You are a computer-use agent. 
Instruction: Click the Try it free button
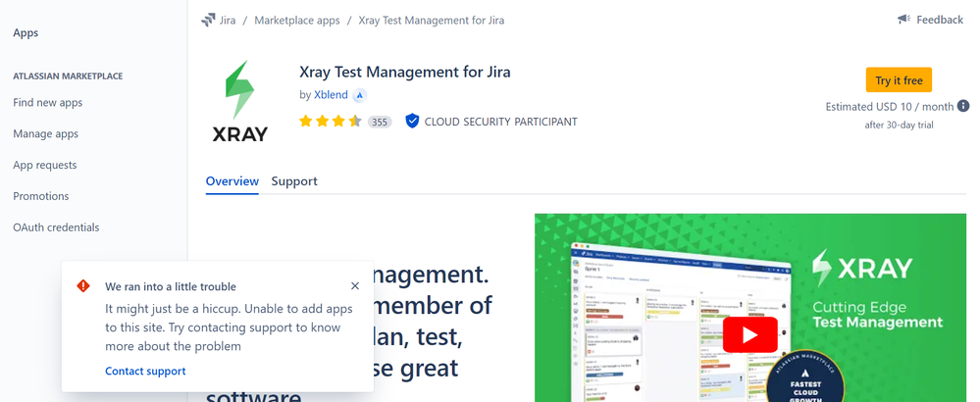(899, 79)
